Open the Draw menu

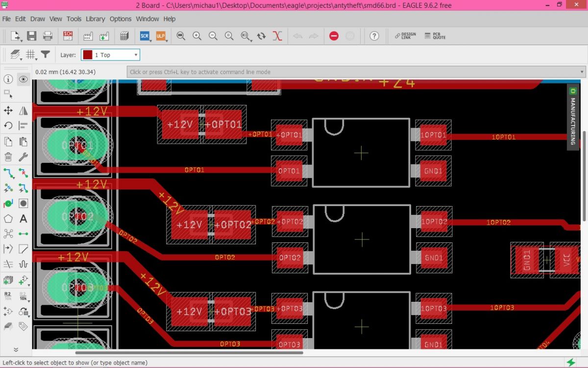coord(38,19)
